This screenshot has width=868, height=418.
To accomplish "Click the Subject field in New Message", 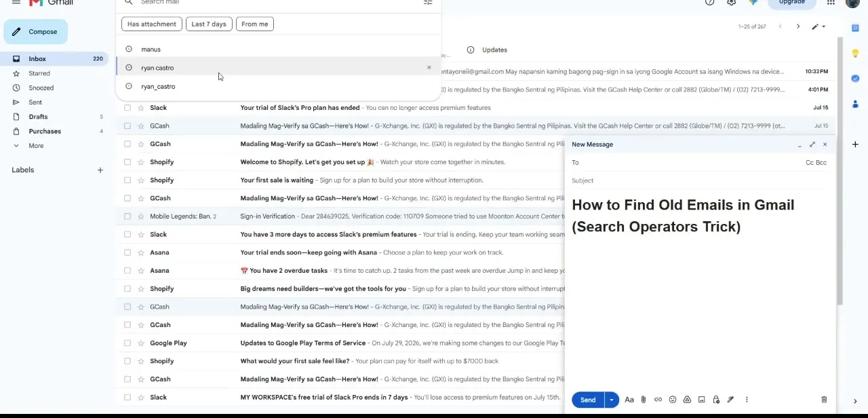I will (700, 180).
